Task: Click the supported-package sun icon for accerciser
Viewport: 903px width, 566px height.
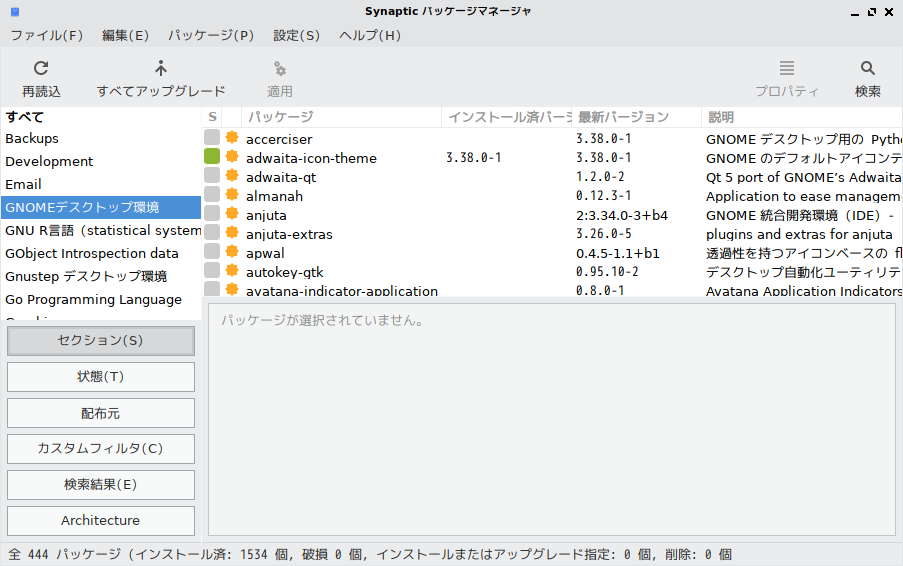Action: 232,137
